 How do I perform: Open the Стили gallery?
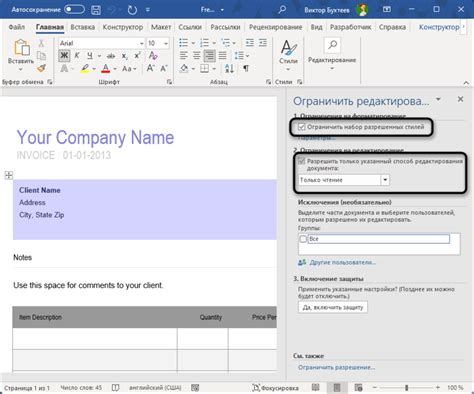[288, 55]
